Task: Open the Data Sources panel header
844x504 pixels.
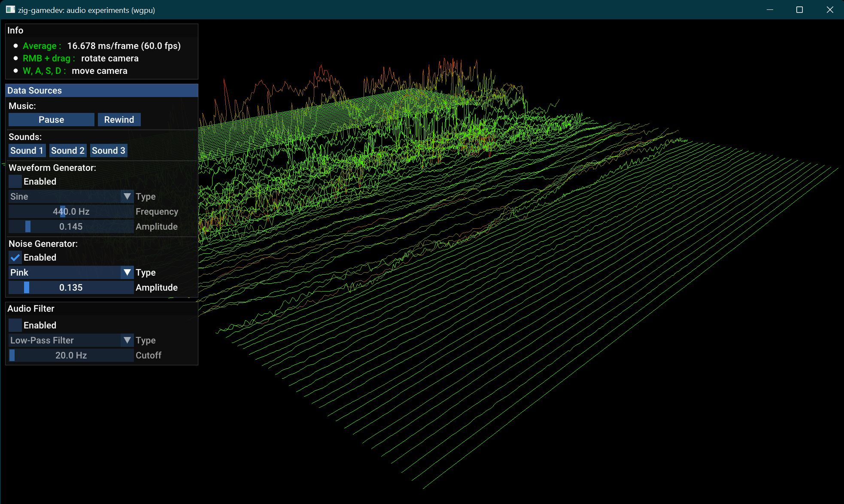Action: 102,91
